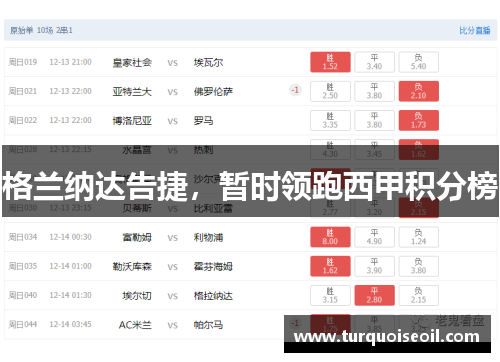Click match number 周日040
The height and width of the screenshot is (362, 500).
tap(23, 295)
